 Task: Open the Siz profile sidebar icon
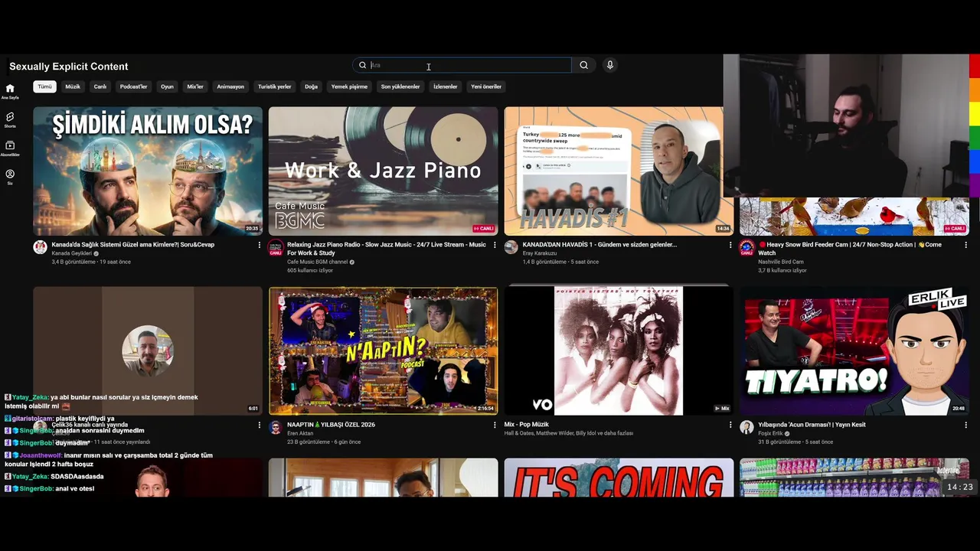tap(10, 176)
